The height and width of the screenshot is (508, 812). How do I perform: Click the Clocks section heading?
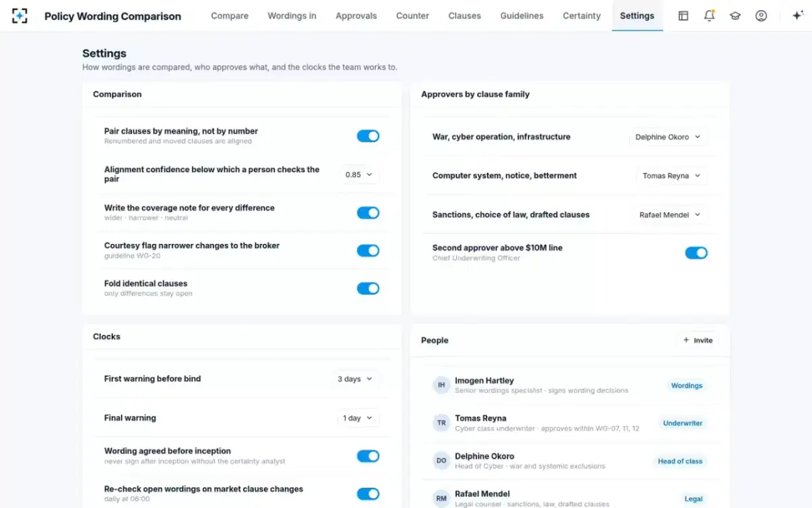click(x=107, y=337)
